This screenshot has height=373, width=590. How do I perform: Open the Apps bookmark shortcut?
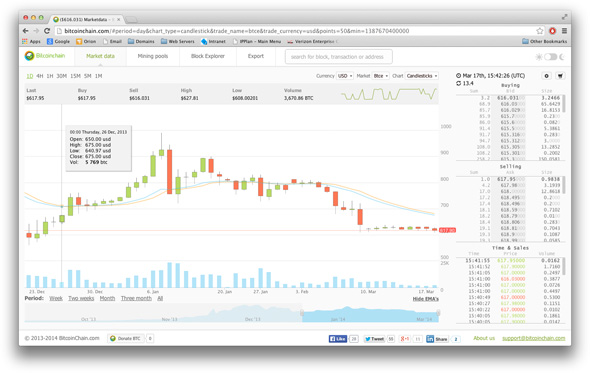click(x=31, y=41)
